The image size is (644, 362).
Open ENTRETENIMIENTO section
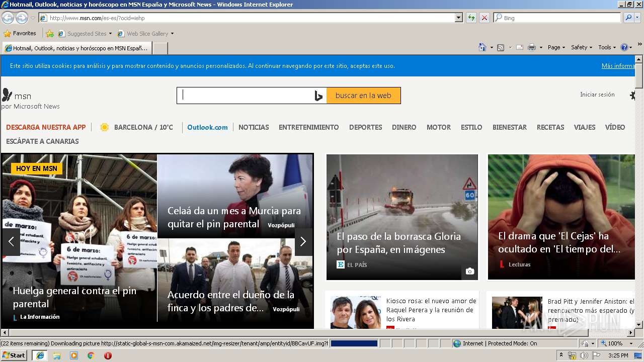(309, 127)
